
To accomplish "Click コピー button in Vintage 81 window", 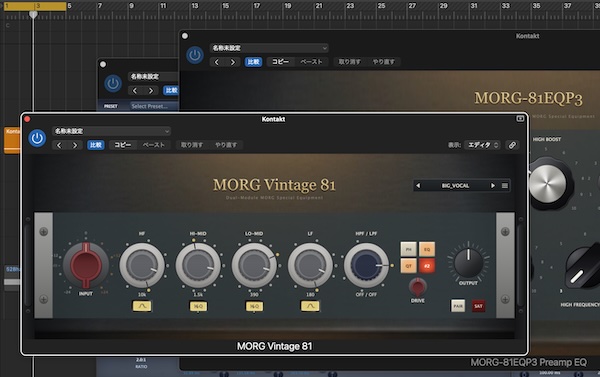I will (123, 145).
